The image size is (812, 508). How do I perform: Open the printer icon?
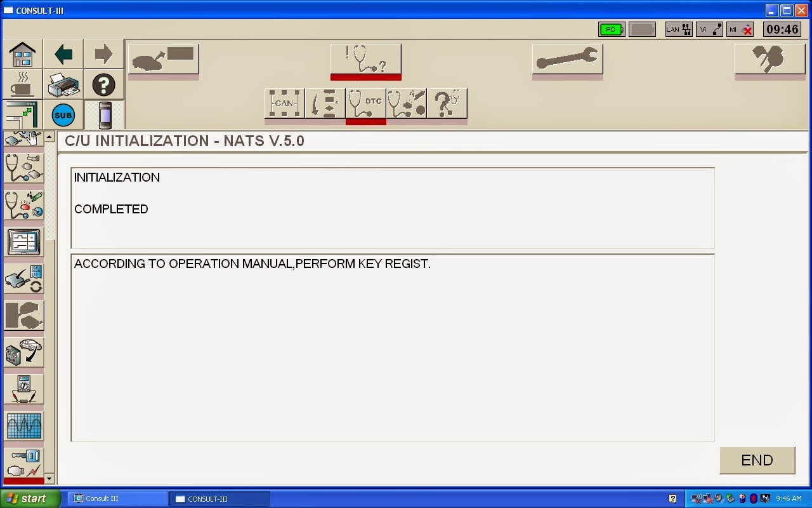pos(63,84)
